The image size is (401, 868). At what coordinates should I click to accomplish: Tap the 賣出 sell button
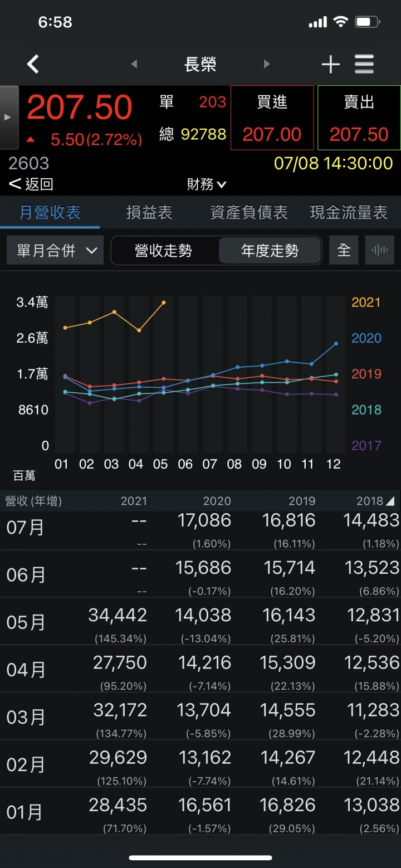(359, 118)
